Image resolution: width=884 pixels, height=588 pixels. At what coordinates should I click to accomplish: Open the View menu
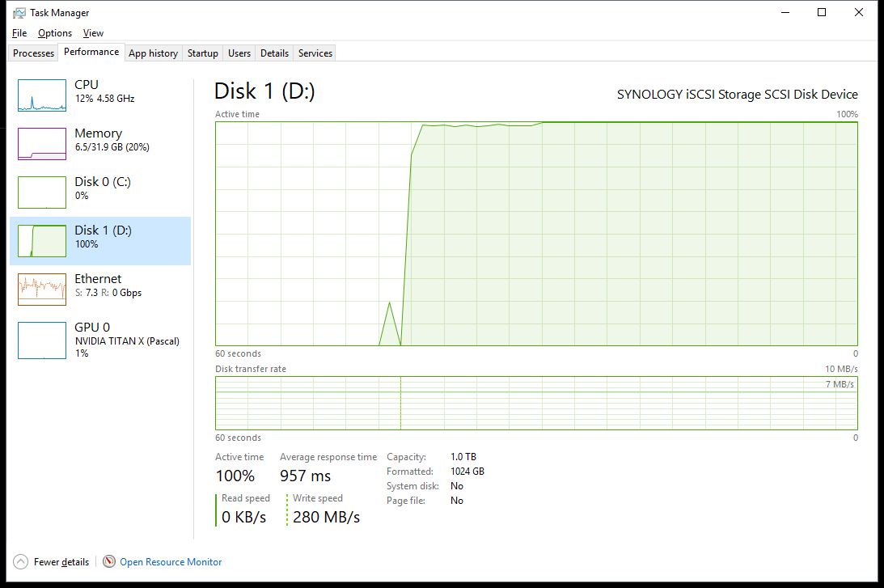[x=93, y=33]
